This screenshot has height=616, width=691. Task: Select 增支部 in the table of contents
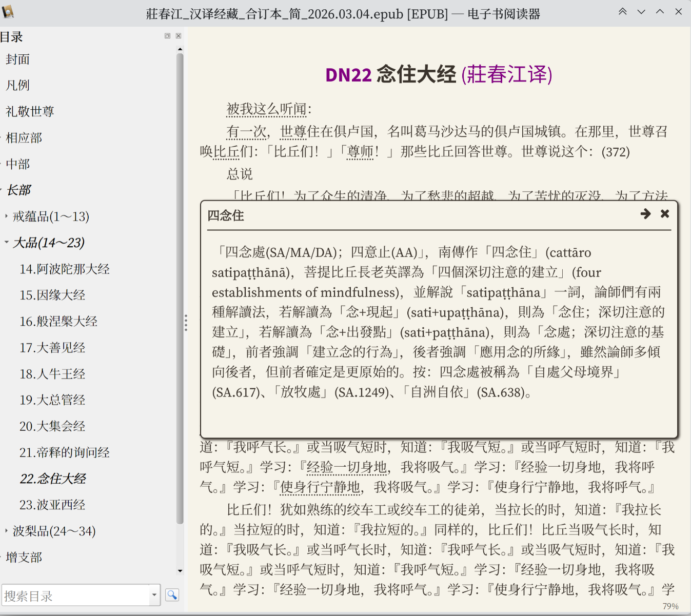24,557
